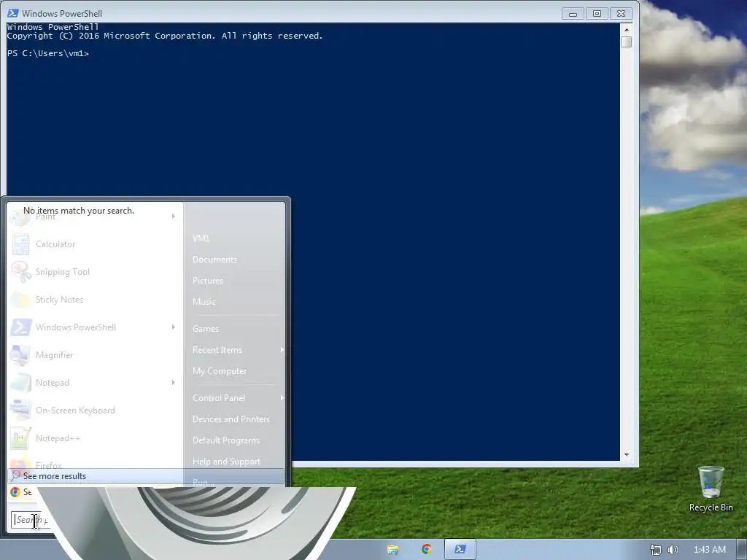747x560 pixels.
Task: Click See more results link
Action: (x=55, y=476)
